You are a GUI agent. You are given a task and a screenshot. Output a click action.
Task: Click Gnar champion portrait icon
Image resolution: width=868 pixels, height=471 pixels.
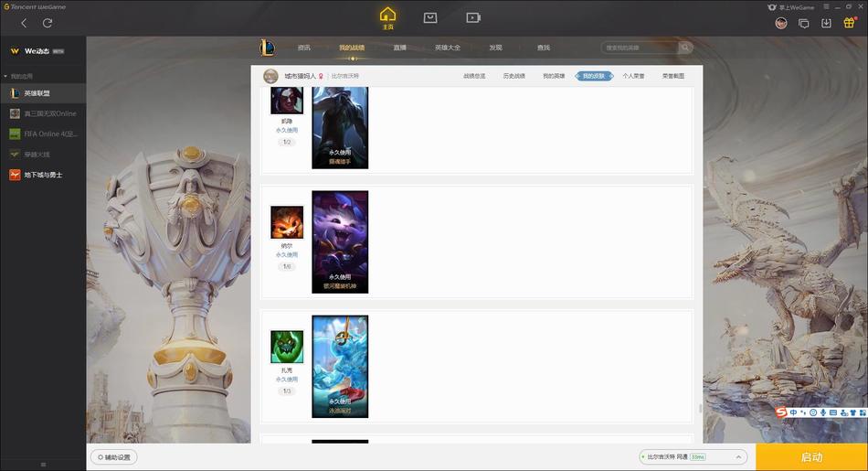[x=287, y=222]
